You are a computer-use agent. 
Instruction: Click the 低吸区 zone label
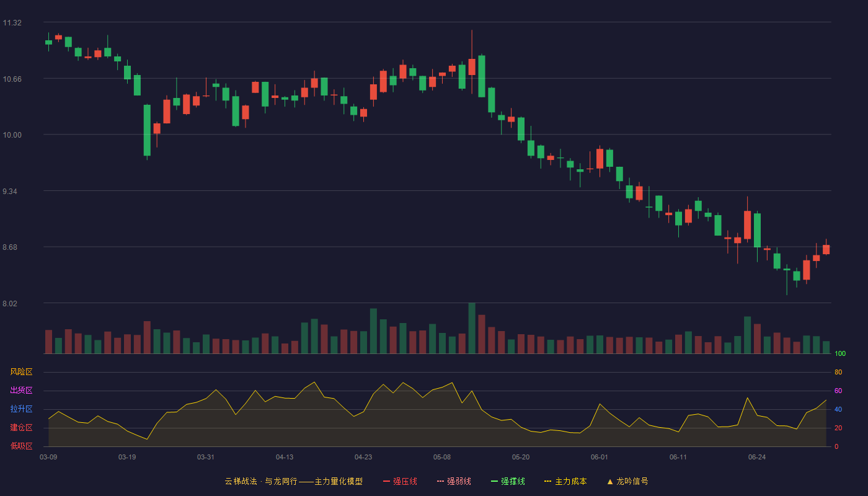pyautogui.click(x=21, y=446)
